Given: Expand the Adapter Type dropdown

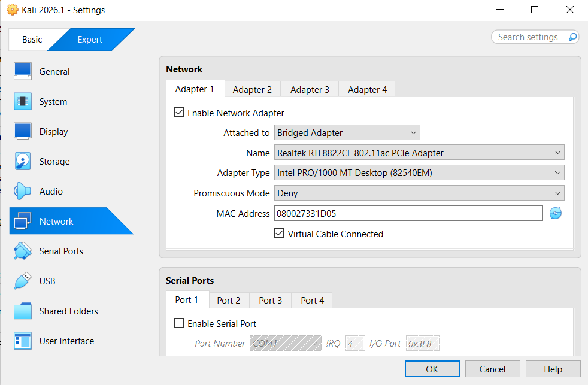Looking at the screenshot, I should coord(419,173).
